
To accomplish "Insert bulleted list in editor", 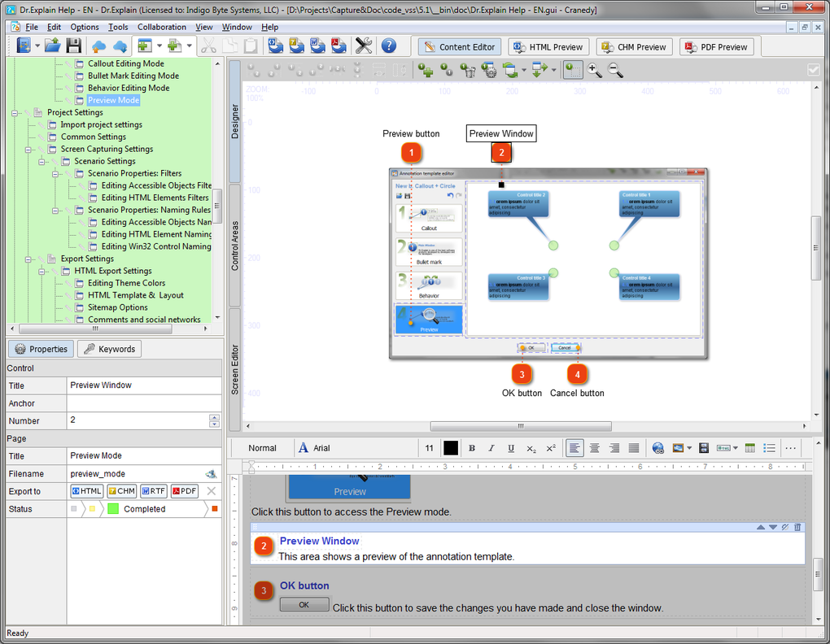I will pos(769,448).
